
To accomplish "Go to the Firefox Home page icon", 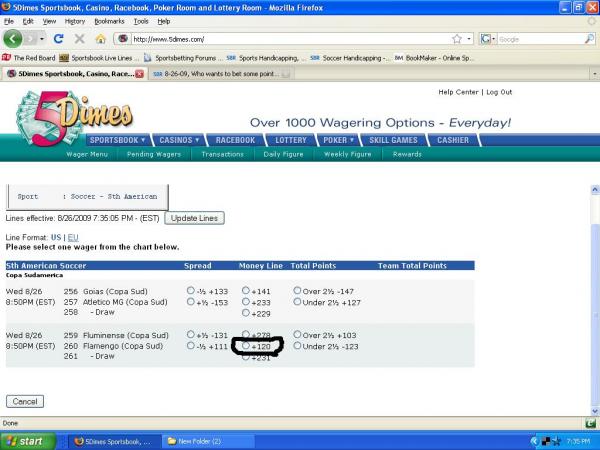I will [100, 39].
